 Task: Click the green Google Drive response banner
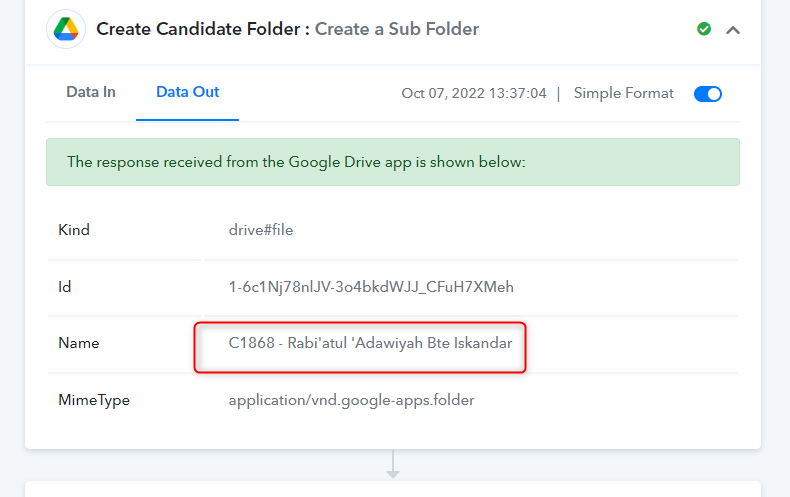[x=392, y=162]
